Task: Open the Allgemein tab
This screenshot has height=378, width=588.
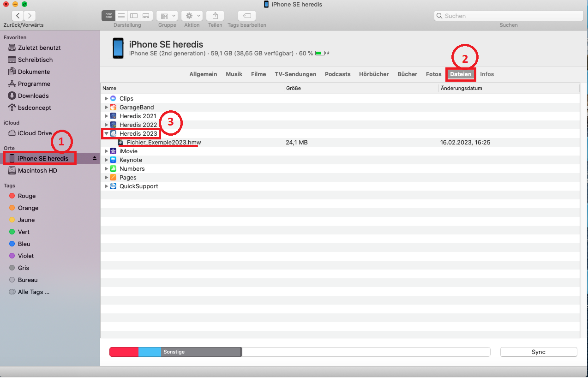Action: pos(203,74)
